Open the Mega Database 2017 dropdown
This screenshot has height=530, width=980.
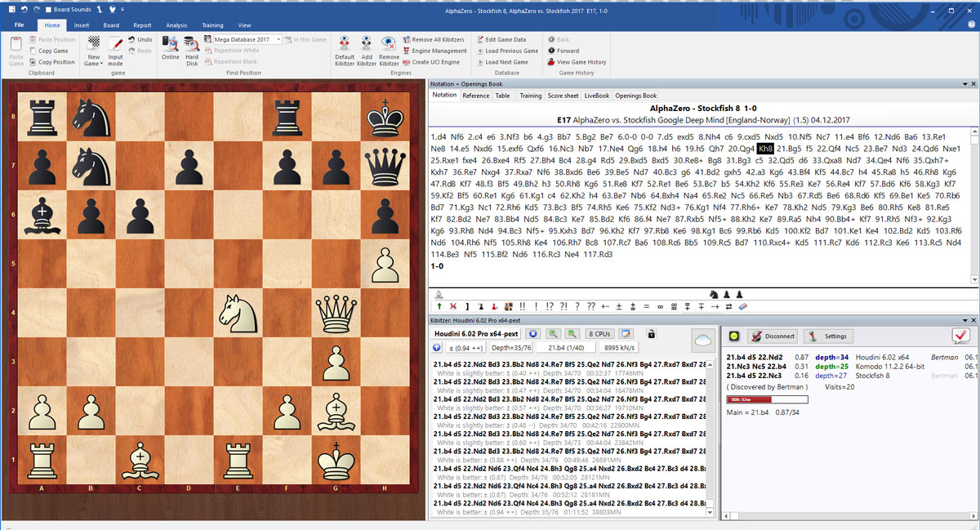[x=278, y=39]
